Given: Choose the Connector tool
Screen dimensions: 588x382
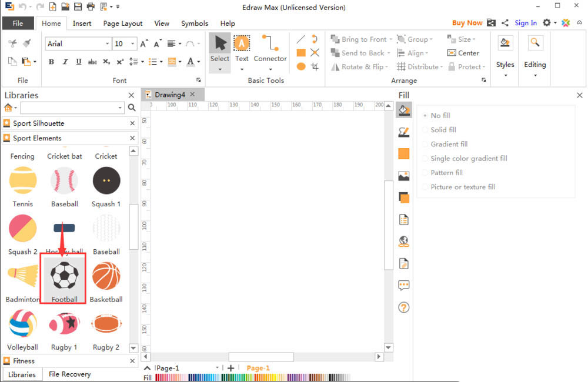Looking at the screenshot, I should click(x=270, y=49).
